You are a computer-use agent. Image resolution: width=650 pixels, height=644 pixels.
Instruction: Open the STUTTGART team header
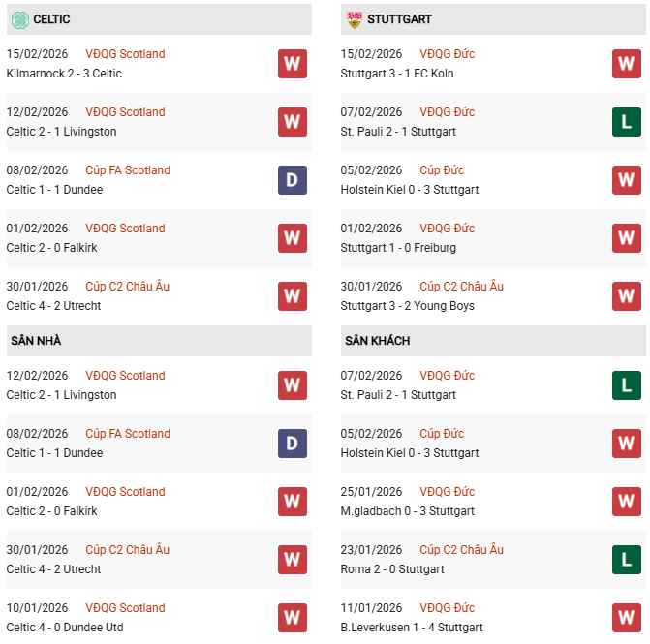(400, 19)
